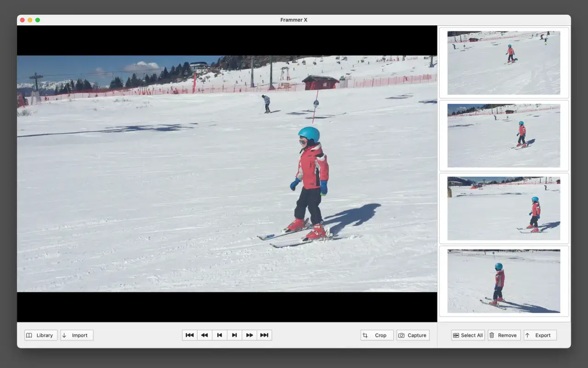588x368 pixels.
Task: Pick the fourth thumbnail at the bottom
Action: (x=503, y=281)
